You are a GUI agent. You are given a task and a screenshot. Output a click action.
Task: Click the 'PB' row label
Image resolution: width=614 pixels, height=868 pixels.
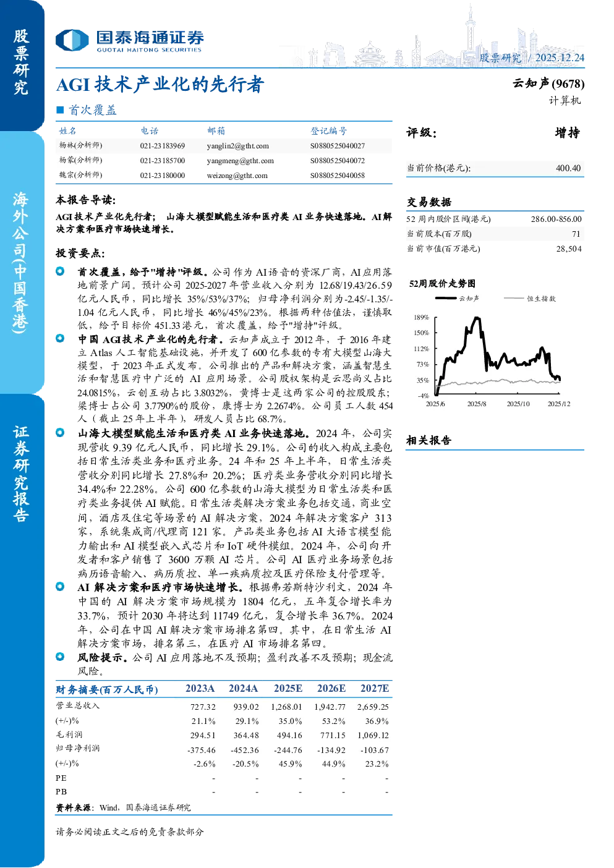click(61, 792)
